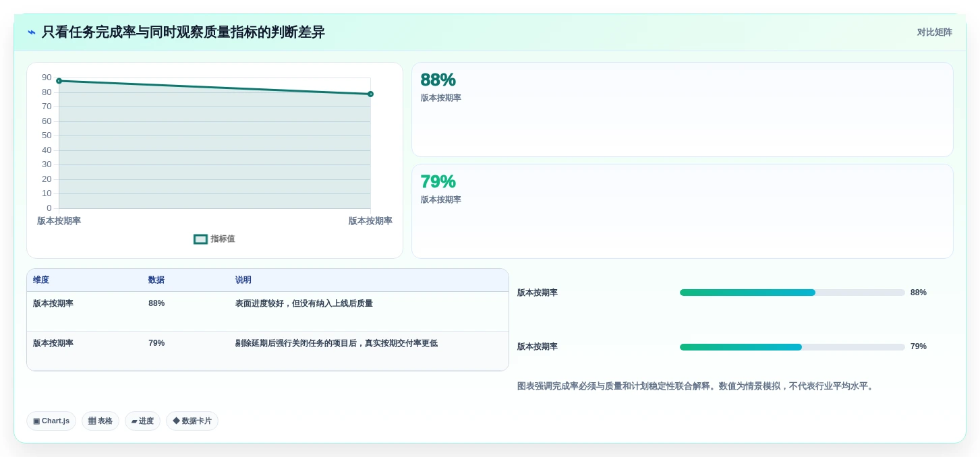
Task: Select the 79% 版本按期率 card
Action: coord(682,211)
